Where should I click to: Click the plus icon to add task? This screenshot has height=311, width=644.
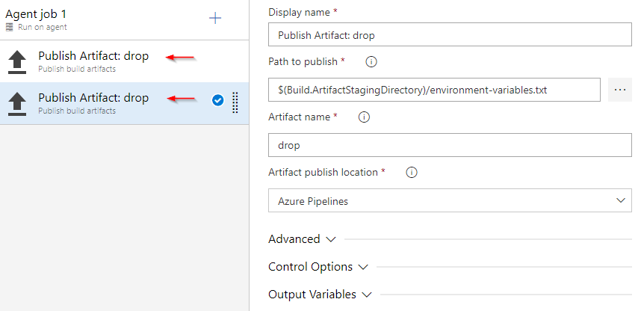click(215, 18)
